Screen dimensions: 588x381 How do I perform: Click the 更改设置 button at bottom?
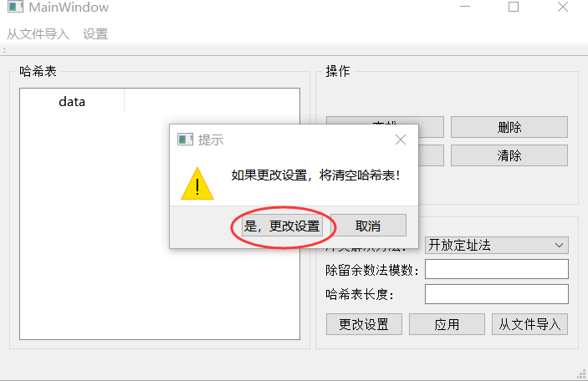pos(364,324)
